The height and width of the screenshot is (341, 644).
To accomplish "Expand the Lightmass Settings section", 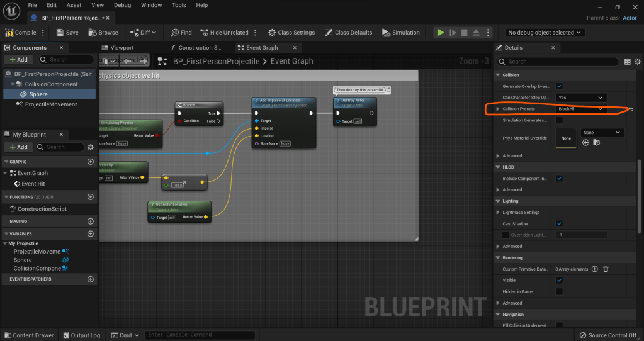I will pos(498,213).
